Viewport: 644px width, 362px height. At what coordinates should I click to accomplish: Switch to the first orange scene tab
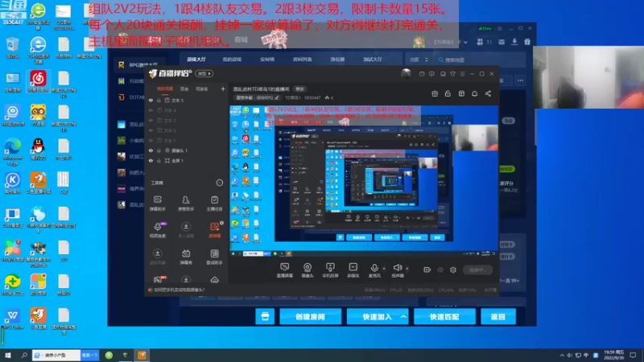[x=165, y=88]
